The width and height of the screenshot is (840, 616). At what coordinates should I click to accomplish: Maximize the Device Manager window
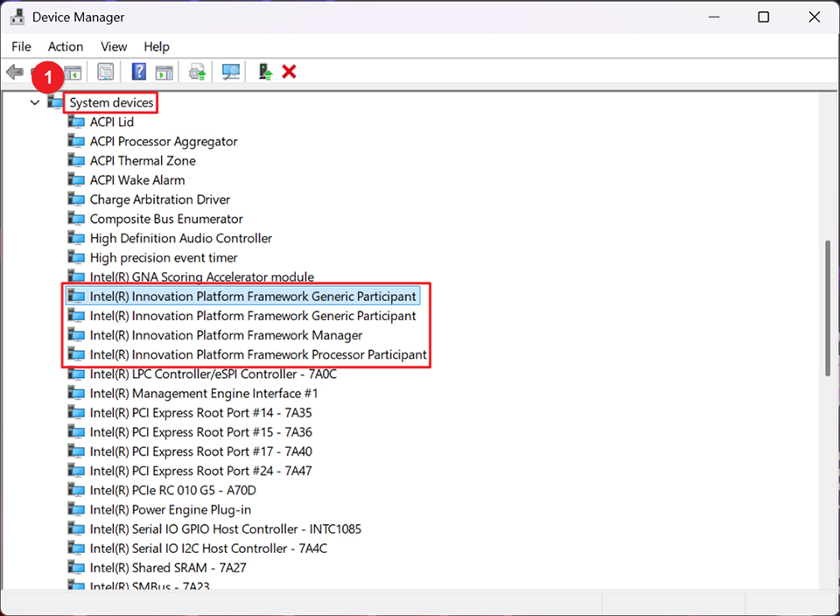click(x=763, y=17)
